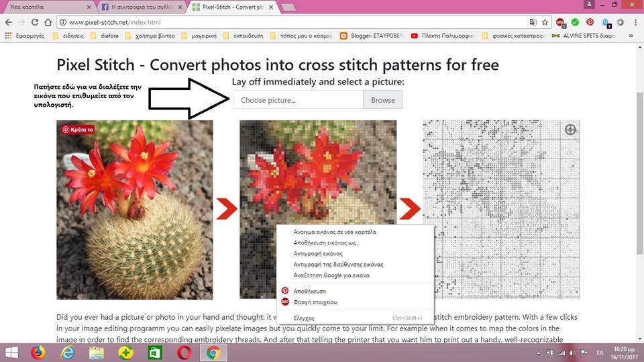Open the browser home page
This screenshot has height=362, width=644.
click(48, 22)
